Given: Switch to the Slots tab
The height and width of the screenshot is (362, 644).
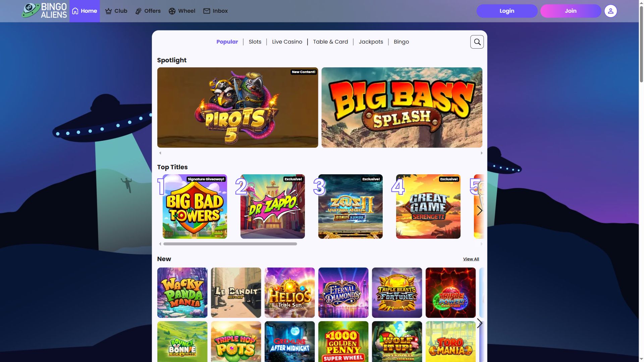Looking at the screenshot, I should tap(255, 42).
